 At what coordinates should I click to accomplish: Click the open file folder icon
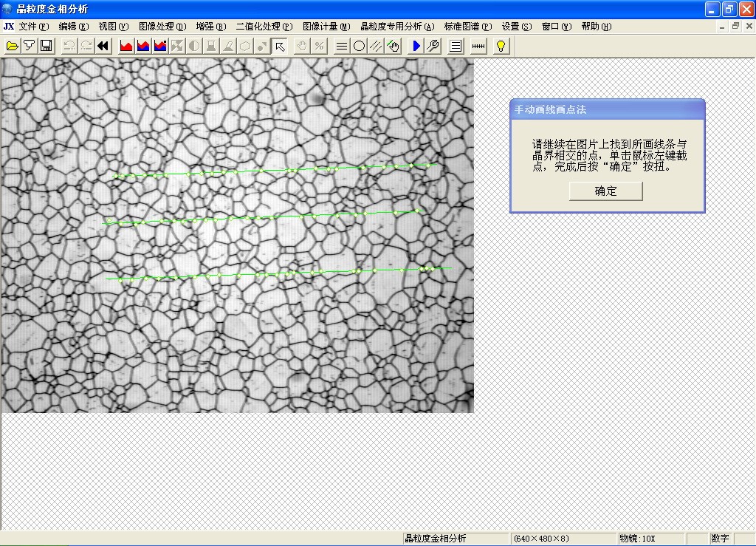12,46
